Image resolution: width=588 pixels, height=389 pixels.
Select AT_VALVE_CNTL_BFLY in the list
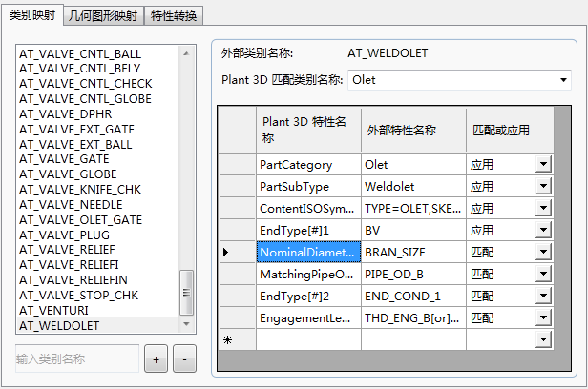click(x=80, y=69)
